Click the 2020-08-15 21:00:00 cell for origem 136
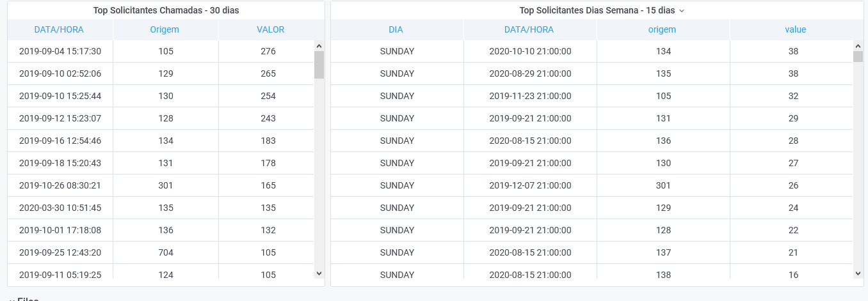 (530, 141)
